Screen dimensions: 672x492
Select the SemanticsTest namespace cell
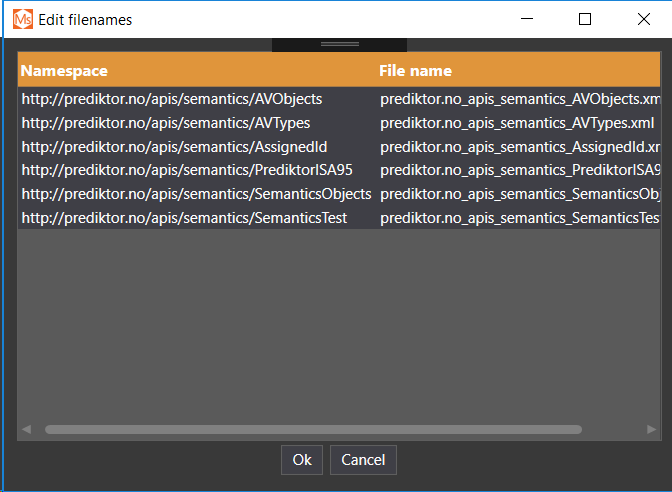click(x=184, y=217)
